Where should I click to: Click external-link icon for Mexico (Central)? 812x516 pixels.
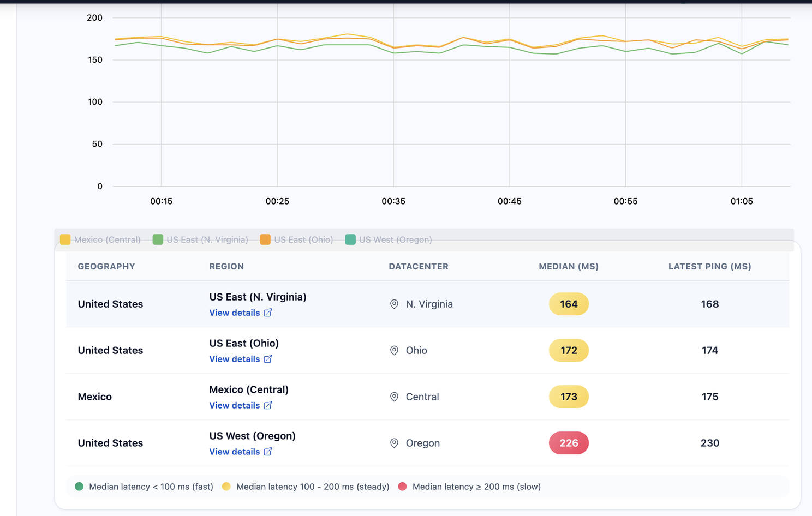point(268,405)
